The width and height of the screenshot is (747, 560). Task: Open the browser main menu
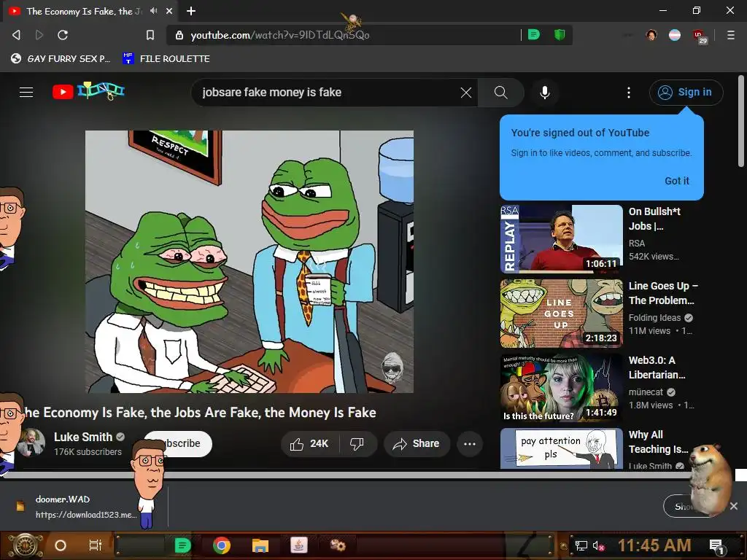(x=731, y=35)
